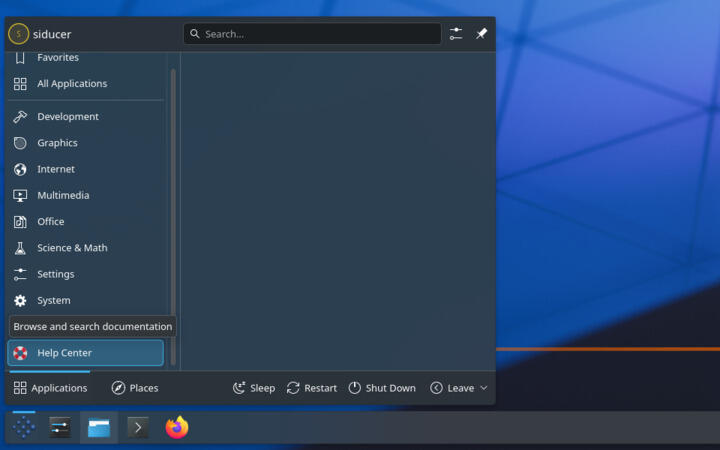Click the siducer user avatar

pyautogui.click(x=18, y=34)
